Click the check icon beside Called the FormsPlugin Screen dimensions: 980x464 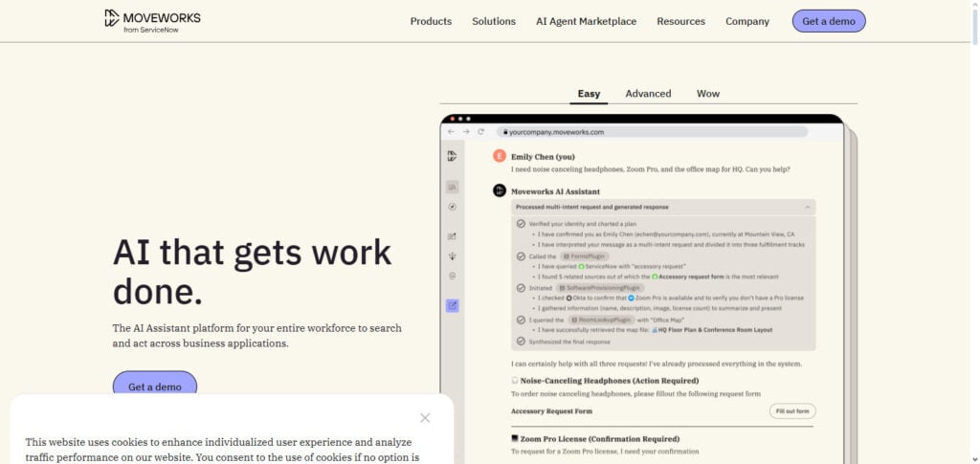coord(521,256)
